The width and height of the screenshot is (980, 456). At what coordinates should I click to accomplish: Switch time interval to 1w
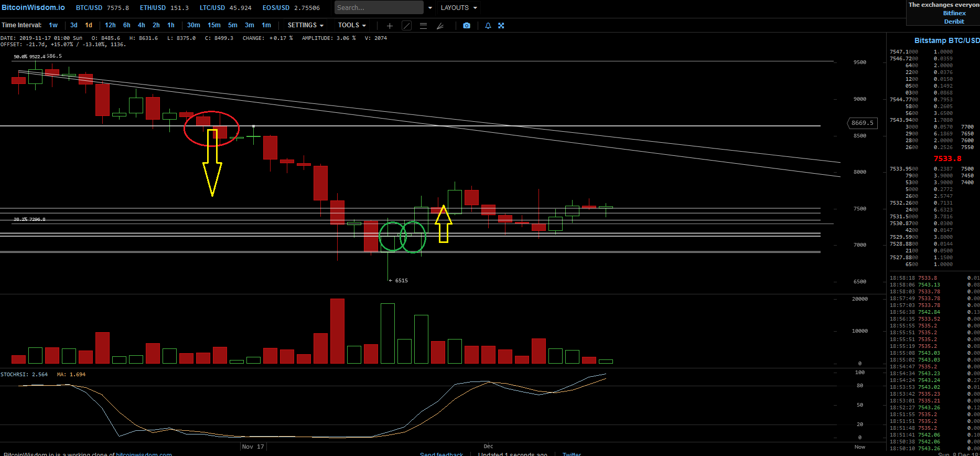point(53,25)
